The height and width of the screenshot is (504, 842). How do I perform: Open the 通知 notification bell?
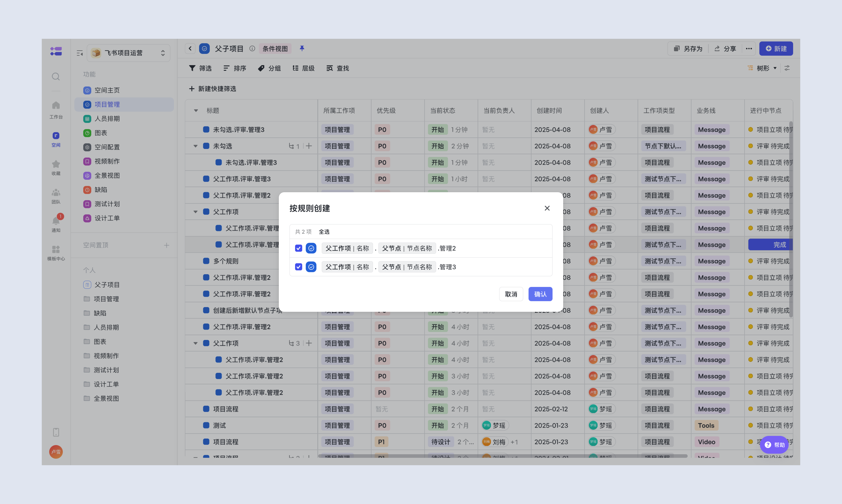pyautogui.click(x=56, y=224)
